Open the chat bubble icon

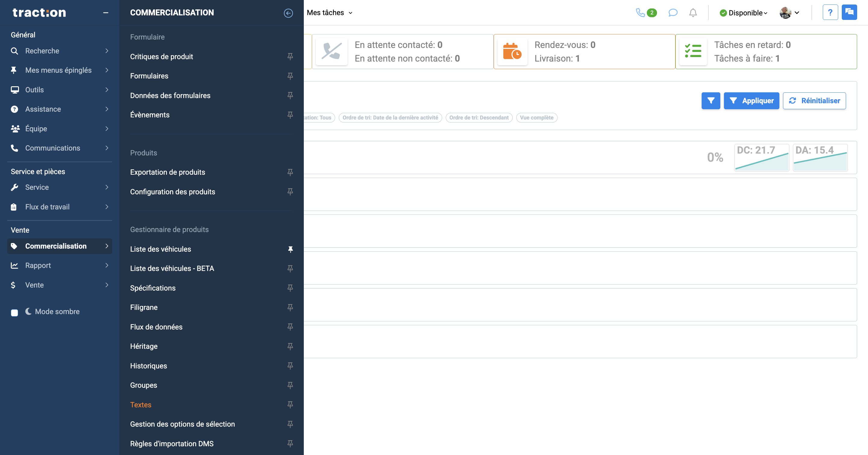(673, 13)
